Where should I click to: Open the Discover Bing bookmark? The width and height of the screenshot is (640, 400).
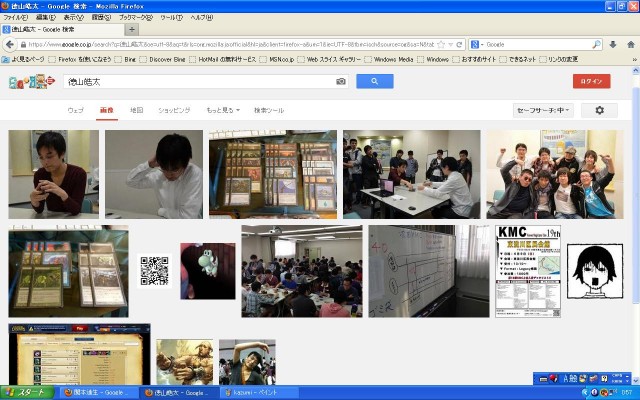pyautogui.click(x=163, y=60)
